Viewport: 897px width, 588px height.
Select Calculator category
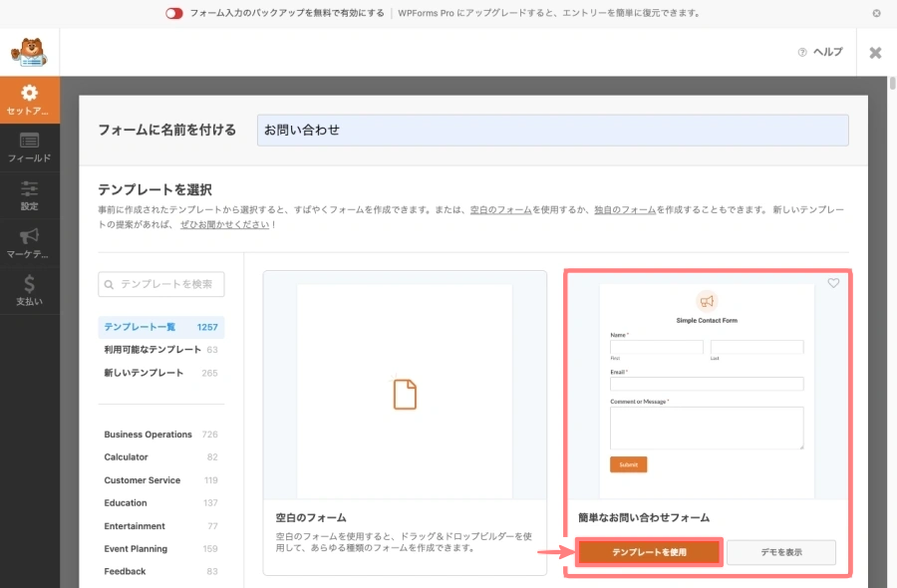tap(161, 457)
